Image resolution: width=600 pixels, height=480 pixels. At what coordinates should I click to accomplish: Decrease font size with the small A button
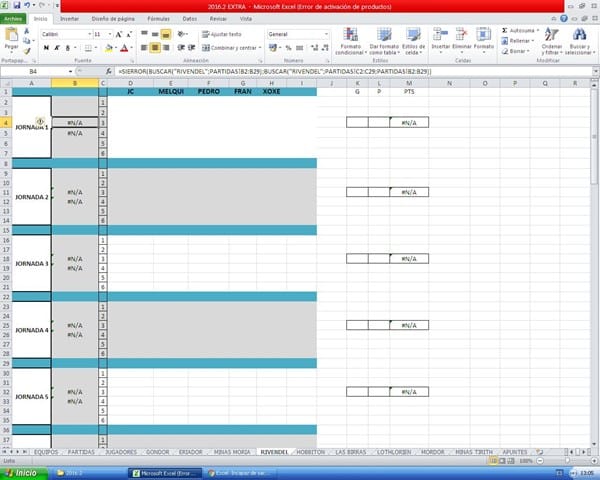pyautogui.click(x=129, y=34)
